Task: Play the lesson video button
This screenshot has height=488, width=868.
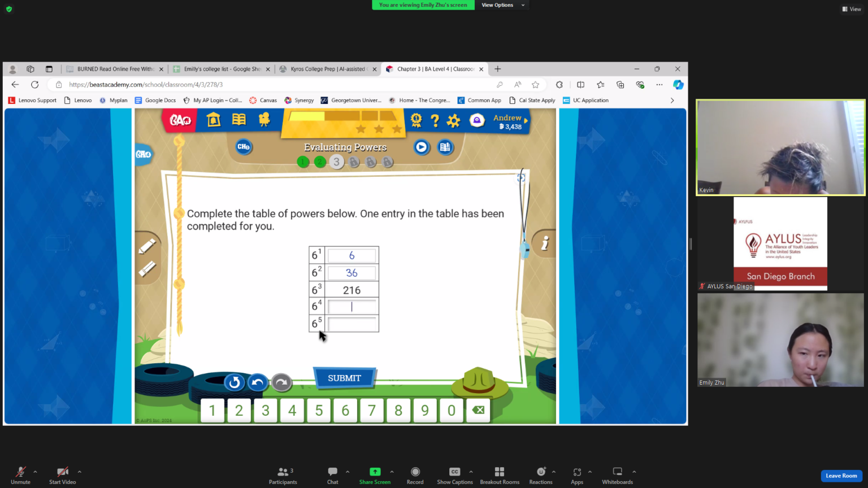Action: pyautogui.click(x=422, y=147)
